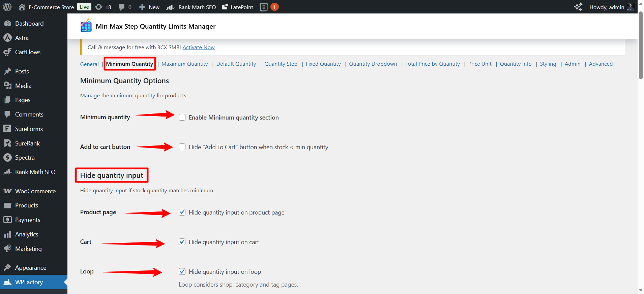
Task: Click the Posts pin icon
Action: pyautogui.click(x=7, y=71)
